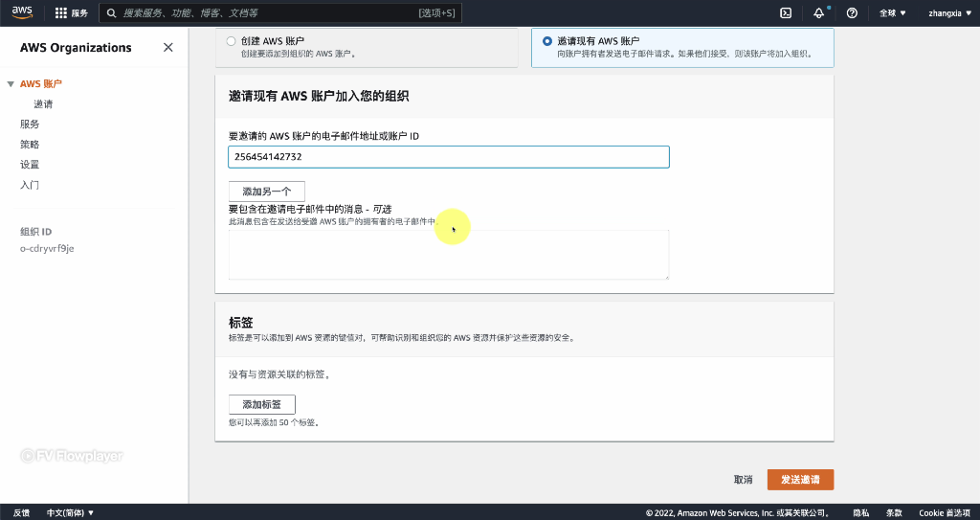Open Cookie 首选项 in the footer
The image size is (980, 520).
click(945, 512)
